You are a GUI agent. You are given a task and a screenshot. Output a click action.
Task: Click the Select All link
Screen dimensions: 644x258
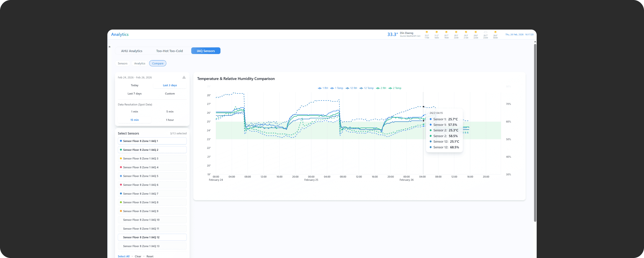[x=124, y=256]
